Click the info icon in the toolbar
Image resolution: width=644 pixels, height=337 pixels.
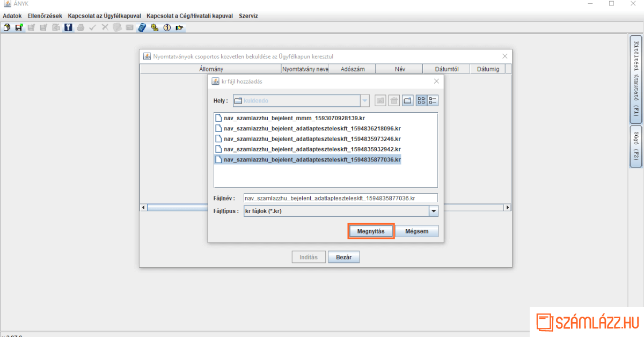pyautogui.click(x=167, y=27)
